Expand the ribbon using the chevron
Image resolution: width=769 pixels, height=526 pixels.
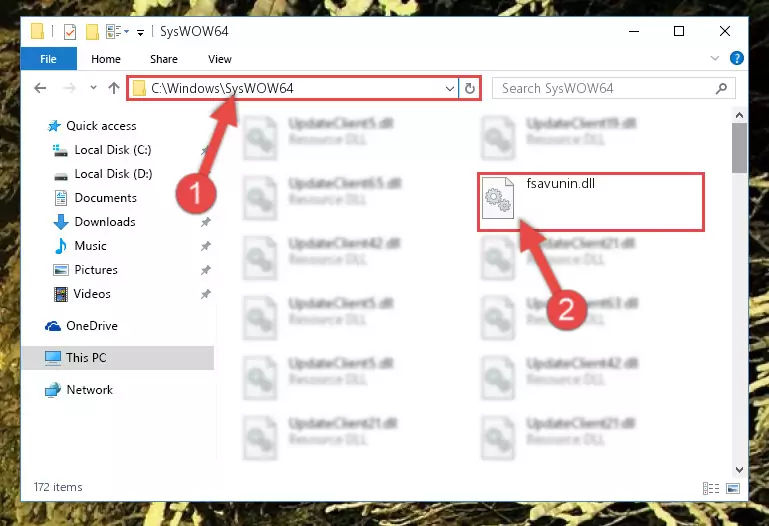pyautogui.click(x=715, y=58)
